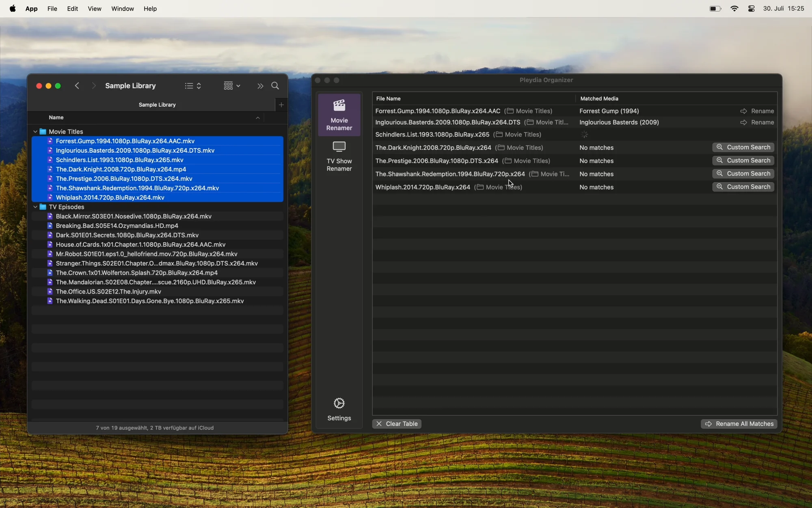Start Custom Search for The.Dark.Knight

(x=743, y=147)
